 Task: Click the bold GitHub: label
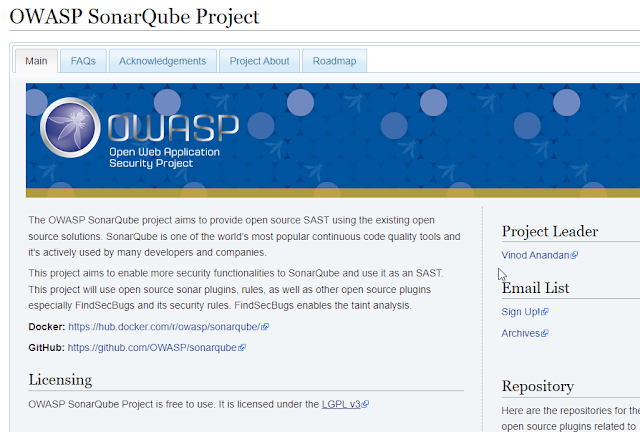pos(46,347)
